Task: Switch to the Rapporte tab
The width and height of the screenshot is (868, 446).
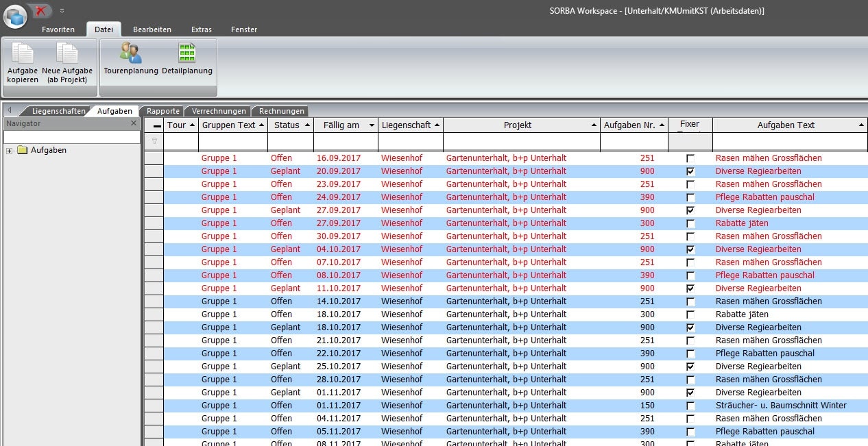Action: coord(163,111)
